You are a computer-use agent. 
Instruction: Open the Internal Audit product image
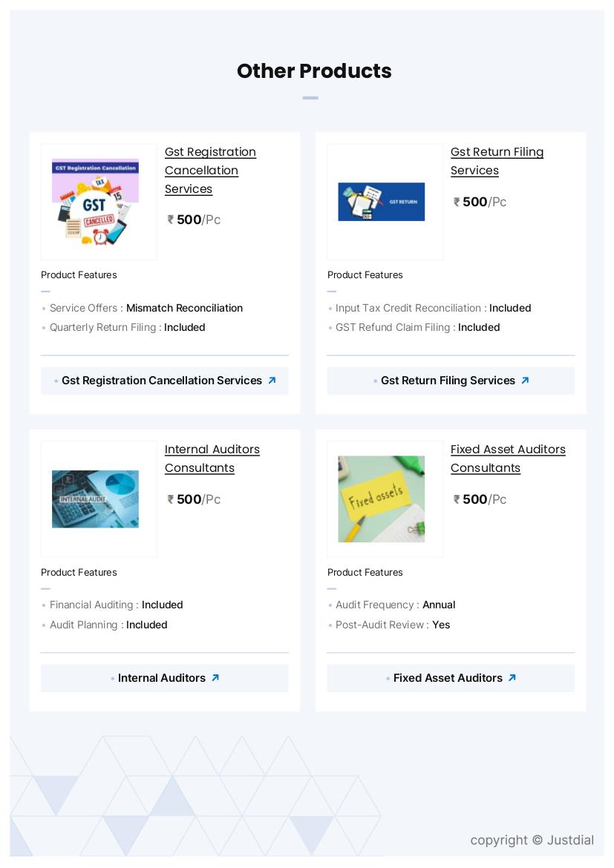tap(95, 499)
